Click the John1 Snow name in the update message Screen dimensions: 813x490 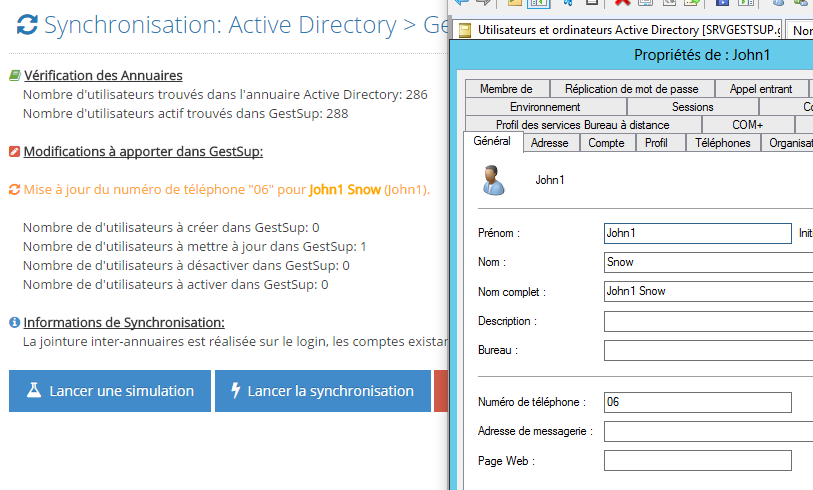pos(345,190)
